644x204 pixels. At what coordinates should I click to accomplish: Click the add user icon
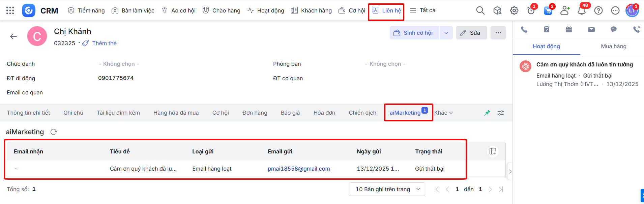pyautogui.click(x=565, y=10)
